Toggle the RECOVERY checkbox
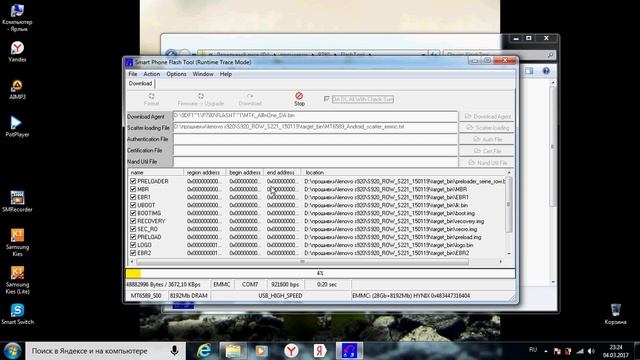Screen dimensions: 640x360 pos(133,221)
